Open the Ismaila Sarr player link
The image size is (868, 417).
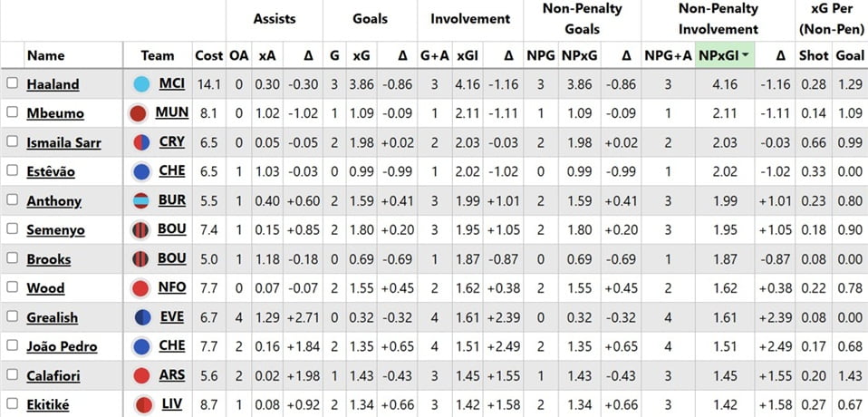tap(63, 143)
